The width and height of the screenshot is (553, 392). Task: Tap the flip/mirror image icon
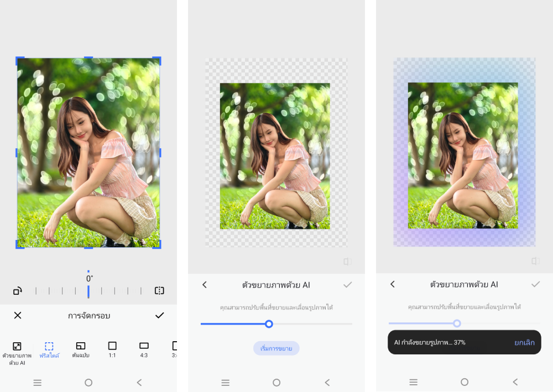tap(159, 291)
